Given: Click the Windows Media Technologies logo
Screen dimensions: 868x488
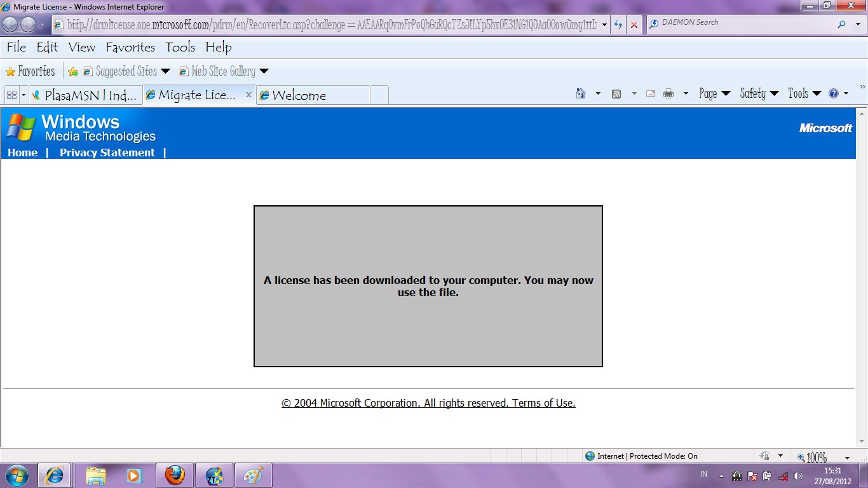Looking at the screenshot, I should pos(81,128).
